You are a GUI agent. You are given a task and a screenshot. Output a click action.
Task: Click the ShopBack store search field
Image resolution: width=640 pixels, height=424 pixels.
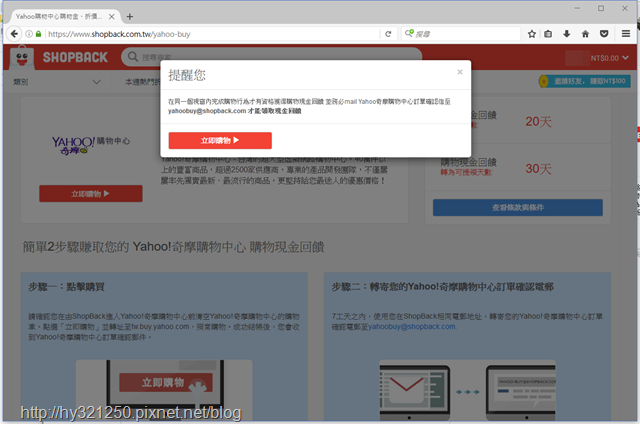pyautogui.click(x=271, y=57)
